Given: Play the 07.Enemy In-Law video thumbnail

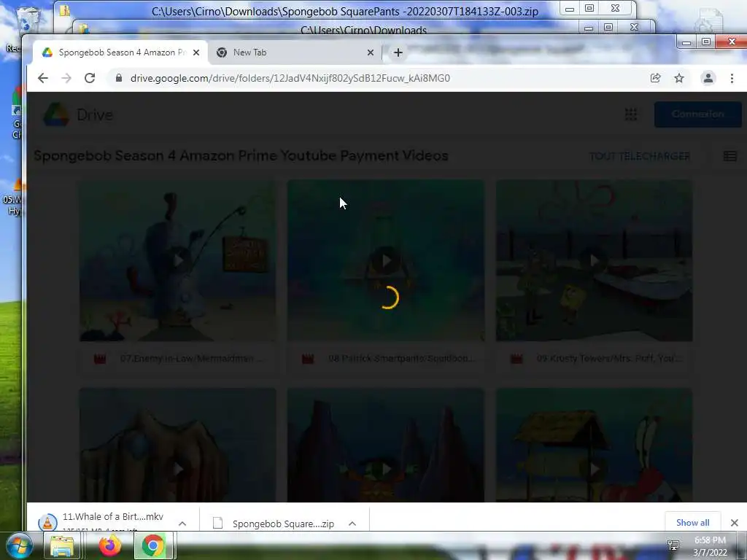Looking at the screenshot, I should (x=177, y=260).
